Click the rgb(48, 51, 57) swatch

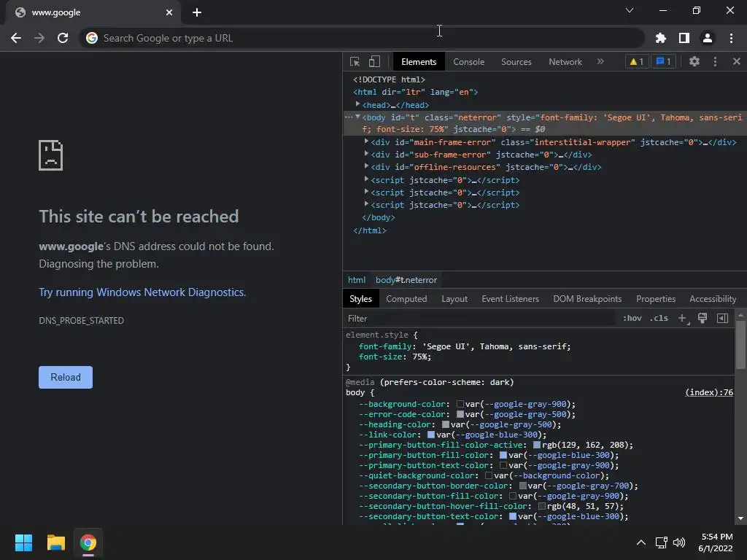tap(542, 506)
